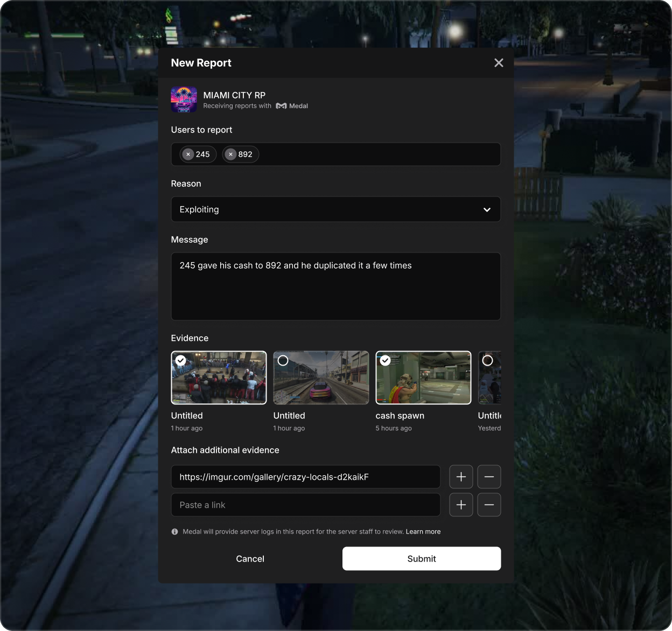Viewport: 672px width, 631px height.
Task: Open the first Untitled crowd clip thumbnail
Action: tap(219, 377)
